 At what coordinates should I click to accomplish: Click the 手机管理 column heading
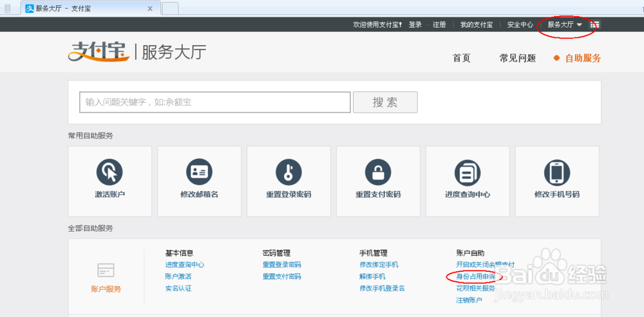click(374, 253)
